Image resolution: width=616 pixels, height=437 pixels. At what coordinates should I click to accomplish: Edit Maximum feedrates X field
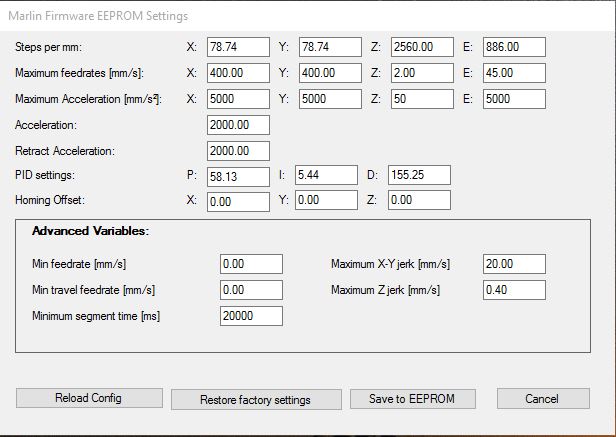coord(238,73)
